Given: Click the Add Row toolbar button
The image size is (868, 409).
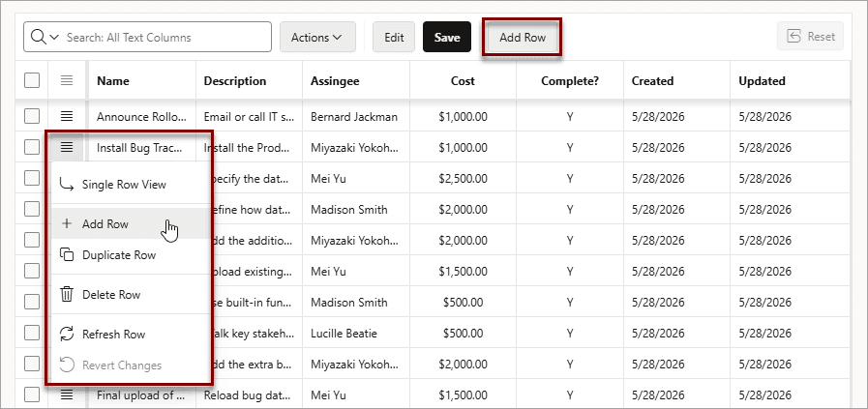Looking at the screenshot, I should tap(523, 37).
